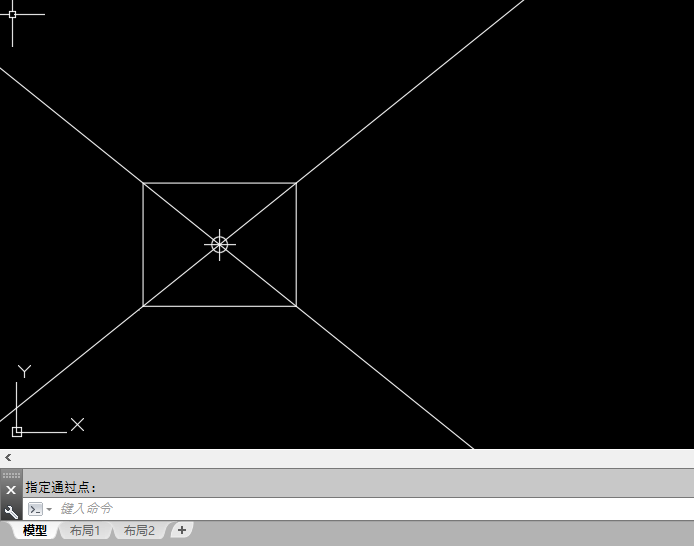Switch to the 模型 tab

(x=35, y=530)
